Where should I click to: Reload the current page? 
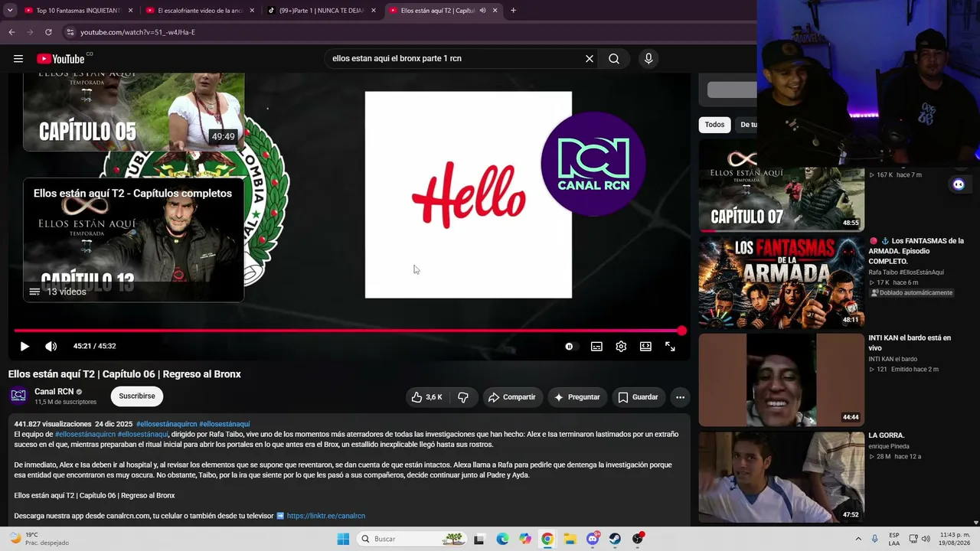click(x=48, y=32)
